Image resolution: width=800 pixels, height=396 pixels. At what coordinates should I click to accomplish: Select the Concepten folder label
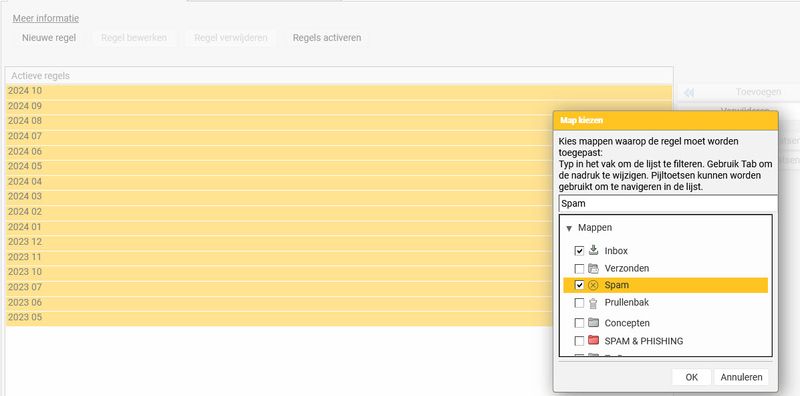click(x=627, y=323)
